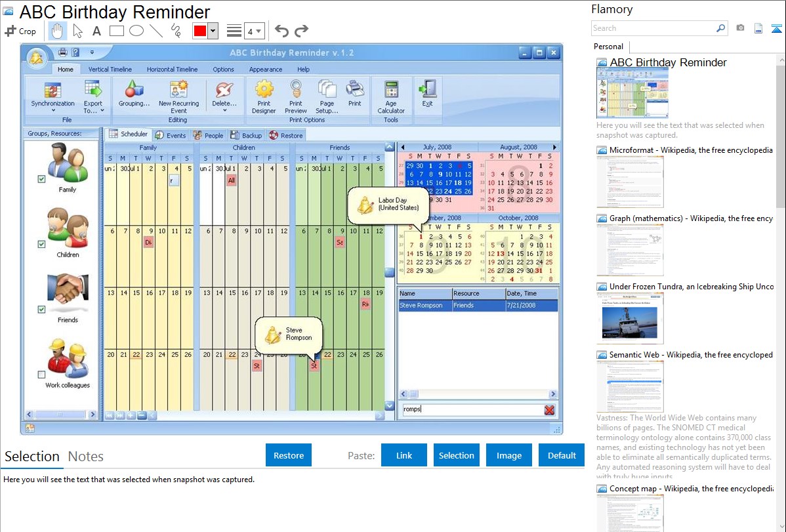The height and width of the screenshot is (532, 786).
Task: Click the Exit ribbon icon
Action: pyautogui.click(x=428, y=94)
